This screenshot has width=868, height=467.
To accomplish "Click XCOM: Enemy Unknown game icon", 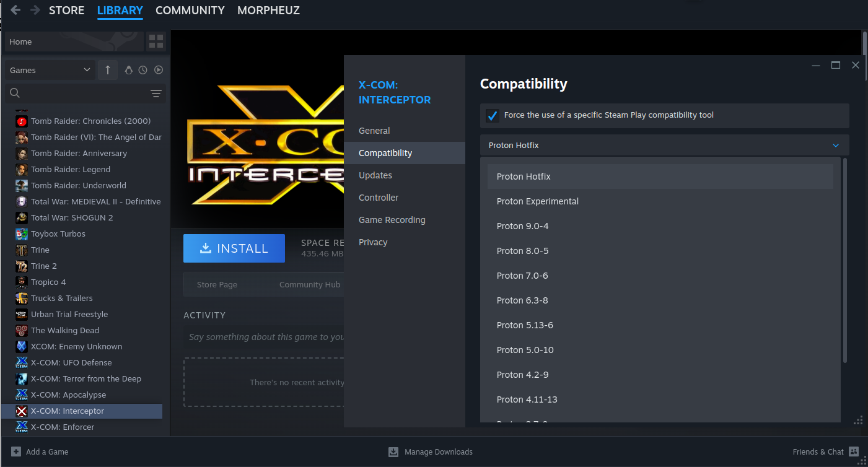I will point(22,346).
